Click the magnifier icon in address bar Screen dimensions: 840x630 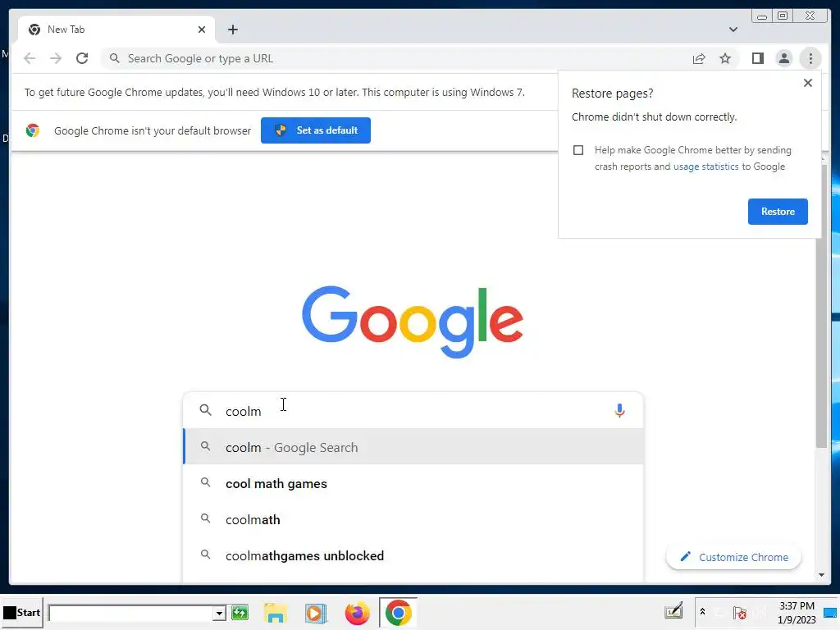click(114, 58)
